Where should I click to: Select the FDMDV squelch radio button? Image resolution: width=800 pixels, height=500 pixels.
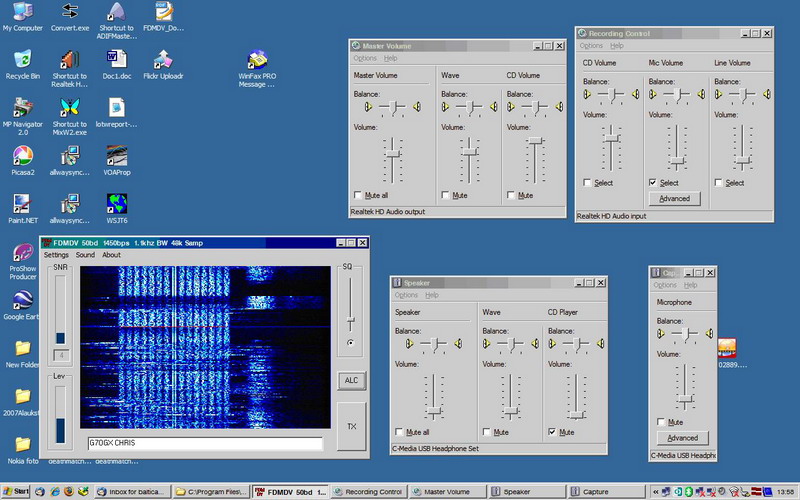coord(350,342)
